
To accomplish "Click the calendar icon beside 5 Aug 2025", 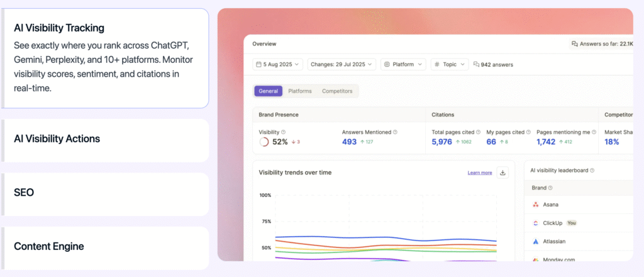I will (x=258, y=64).
